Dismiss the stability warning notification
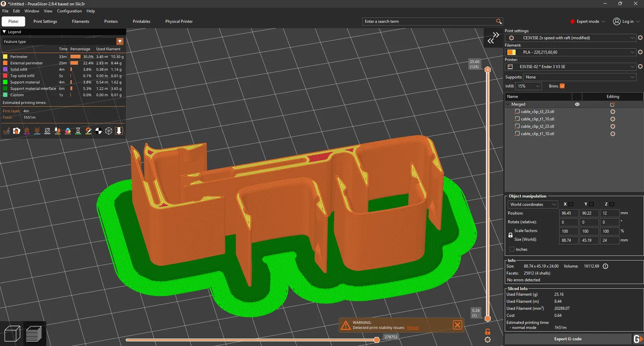 pos(458,325)
